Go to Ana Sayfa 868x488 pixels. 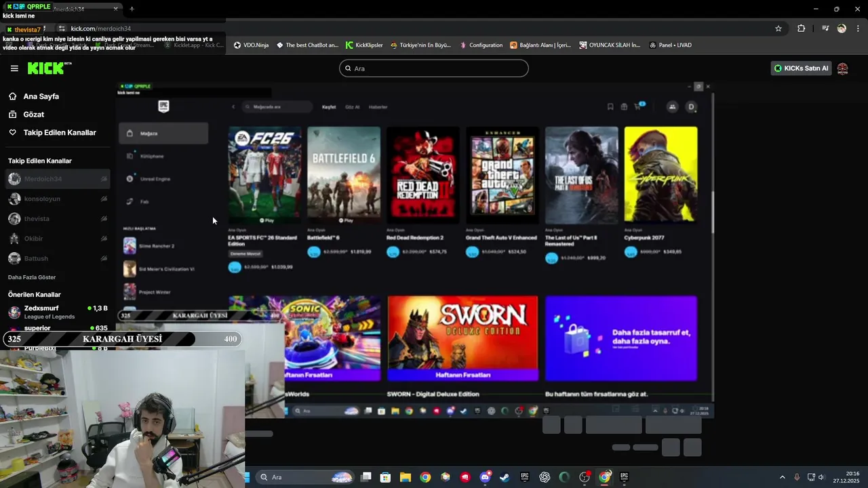click(x=41, y=96)
